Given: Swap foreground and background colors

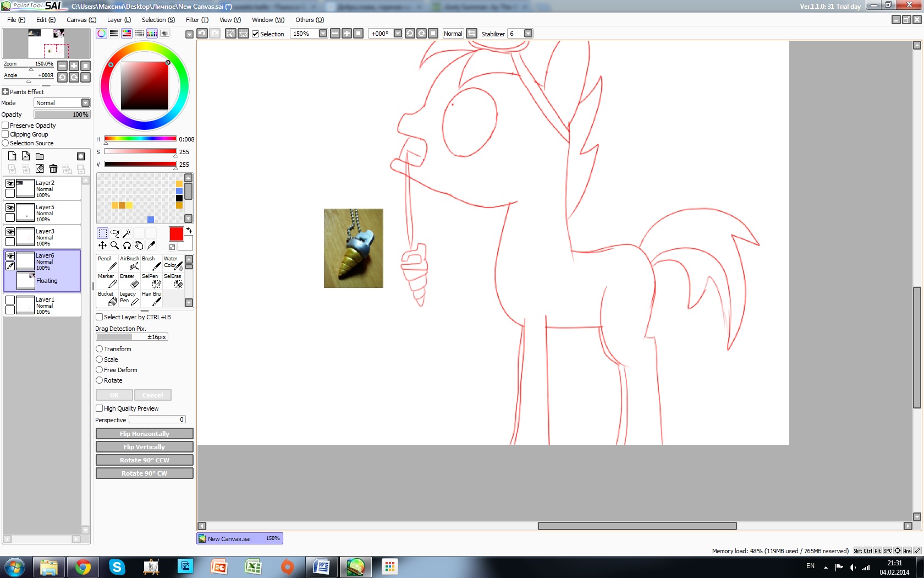Looking at the screenshot, I should (189, 231).
